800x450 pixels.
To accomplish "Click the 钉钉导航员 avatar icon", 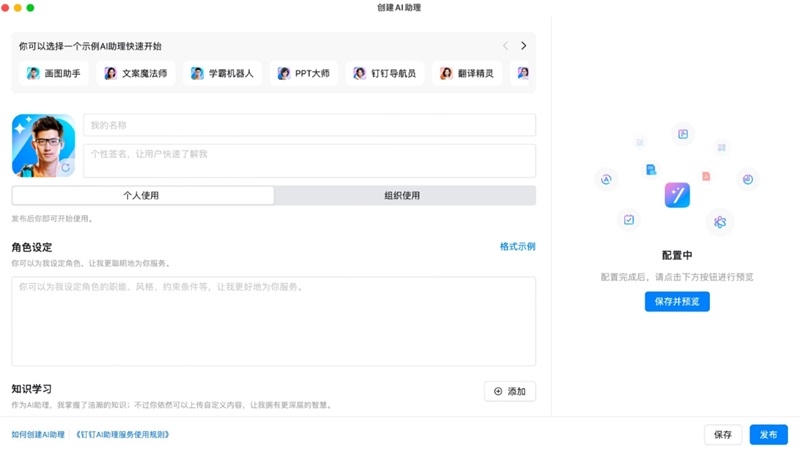I will pos(360,73).
